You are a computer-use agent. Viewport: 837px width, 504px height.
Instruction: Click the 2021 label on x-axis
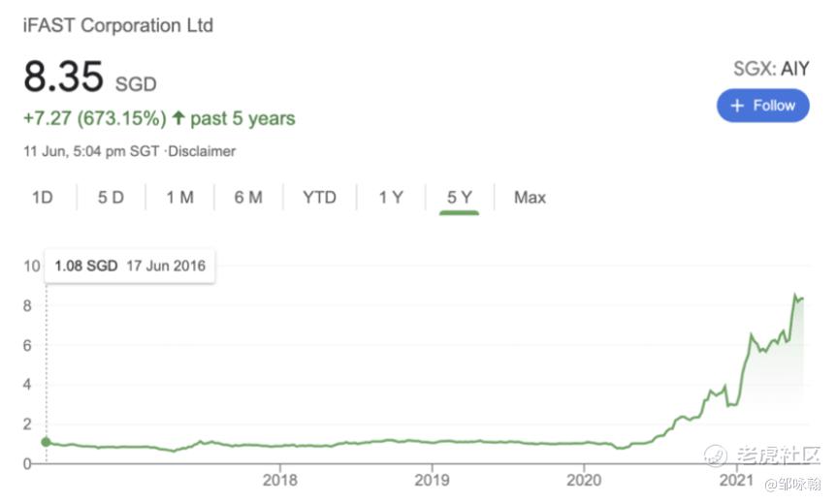coord(737,480)
